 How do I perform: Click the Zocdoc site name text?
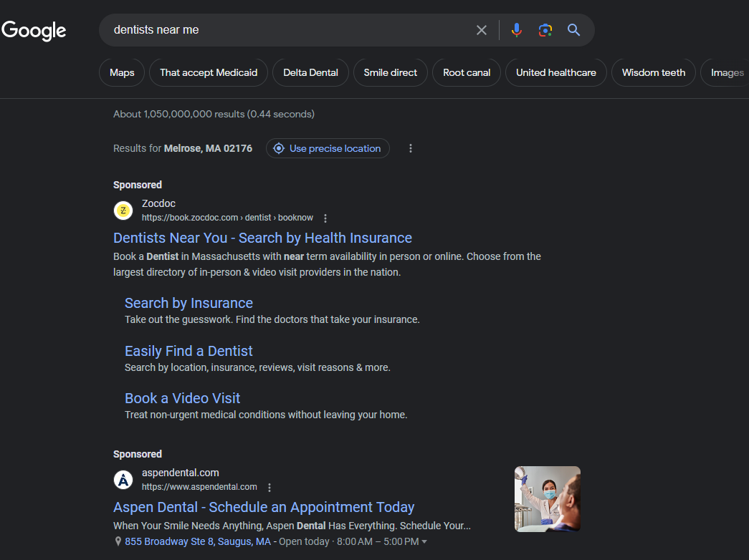tap(158, 203)
